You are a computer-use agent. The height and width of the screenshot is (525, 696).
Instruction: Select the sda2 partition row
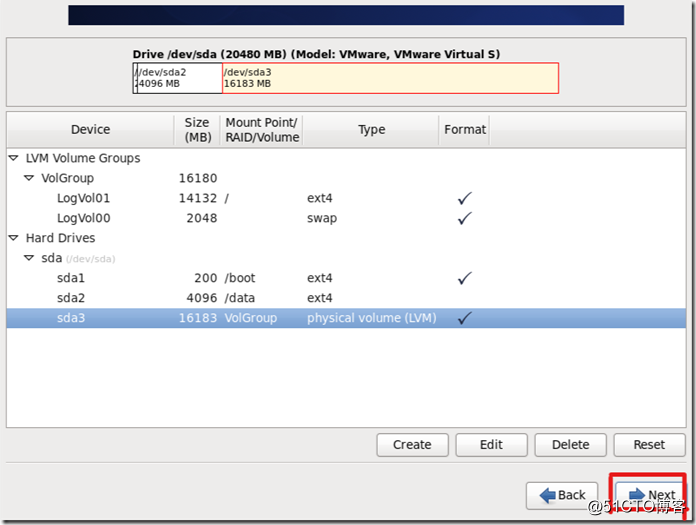point(346,298)
